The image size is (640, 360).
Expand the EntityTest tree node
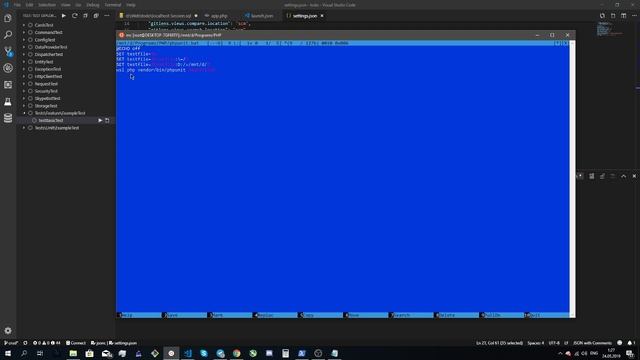click(24, 62)
